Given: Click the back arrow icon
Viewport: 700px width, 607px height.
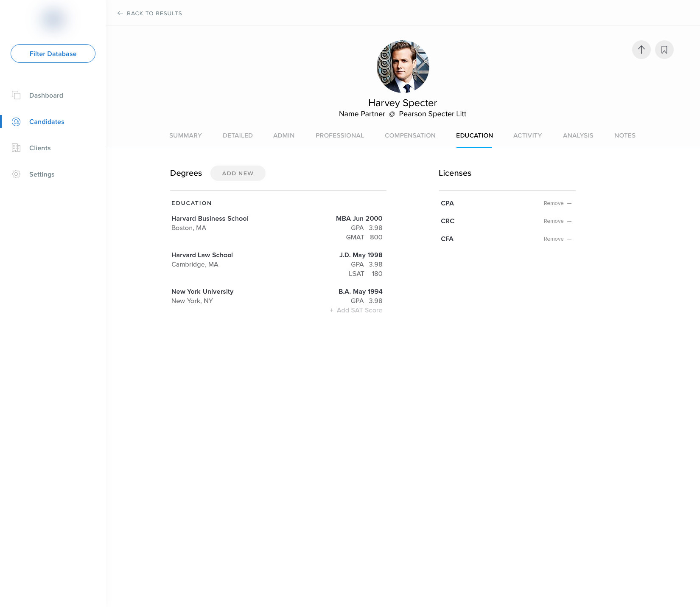Looking at the screenshot, I should 120,13.
